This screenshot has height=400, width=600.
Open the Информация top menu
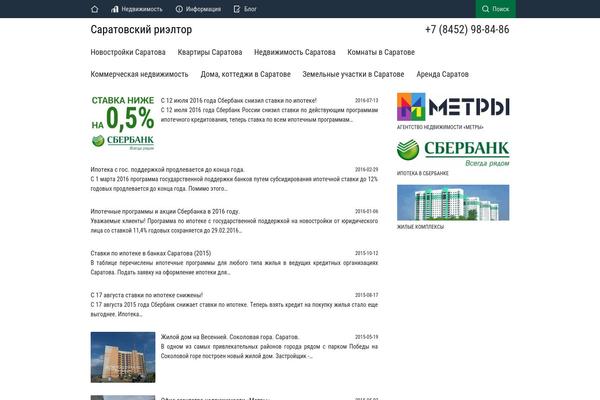[198, 9]
